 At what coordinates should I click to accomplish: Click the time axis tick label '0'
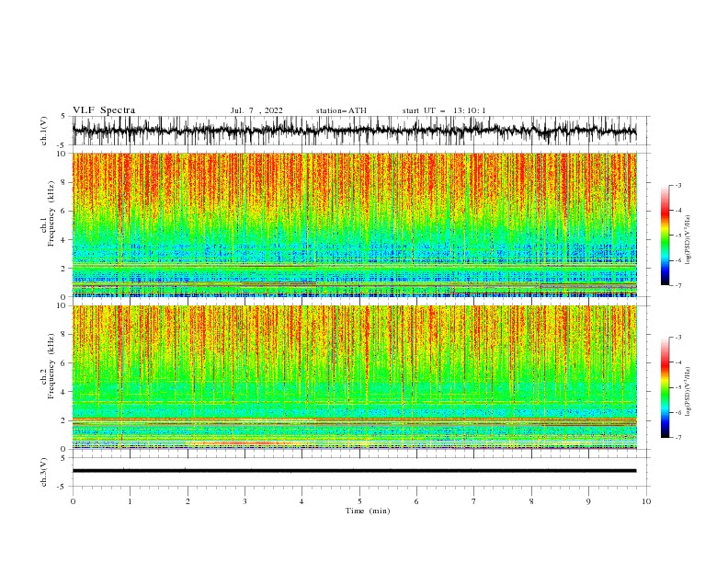pyautogui.click(x=73, y=501)
